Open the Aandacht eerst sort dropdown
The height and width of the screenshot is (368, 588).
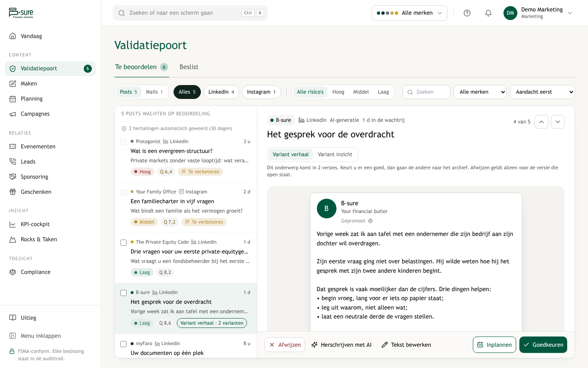[542, 92]
